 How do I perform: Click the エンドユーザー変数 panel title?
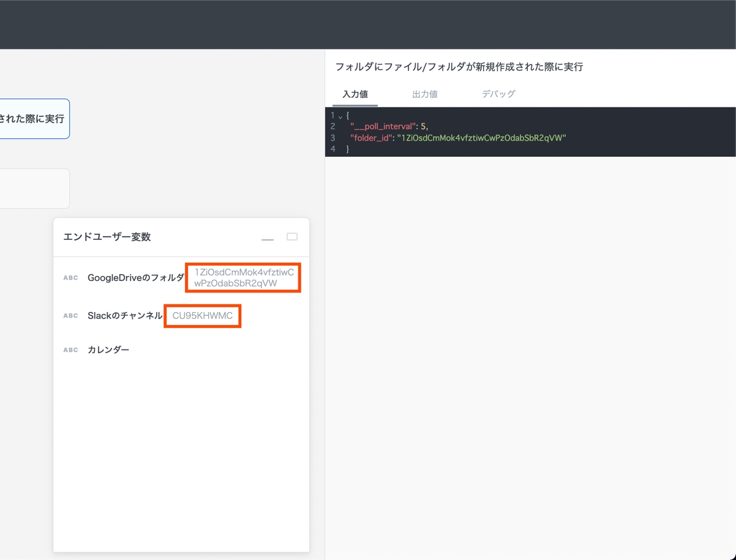pos(107,237)
